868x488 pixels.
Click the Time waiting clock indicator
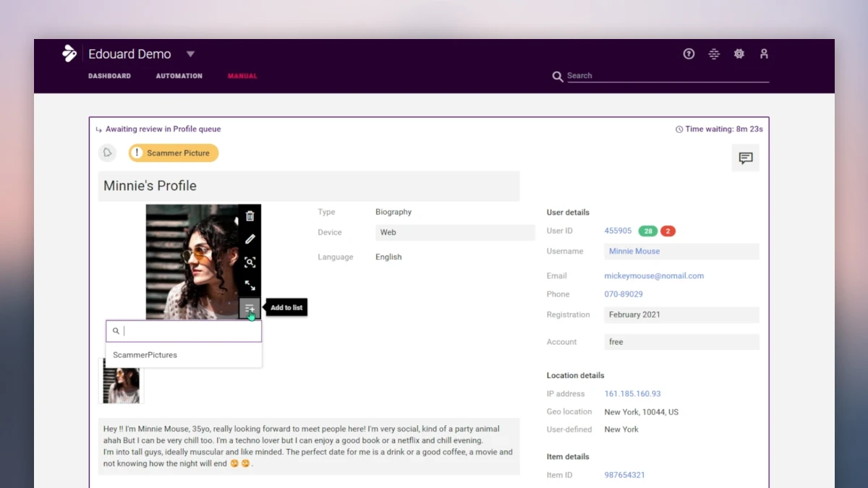719,129
